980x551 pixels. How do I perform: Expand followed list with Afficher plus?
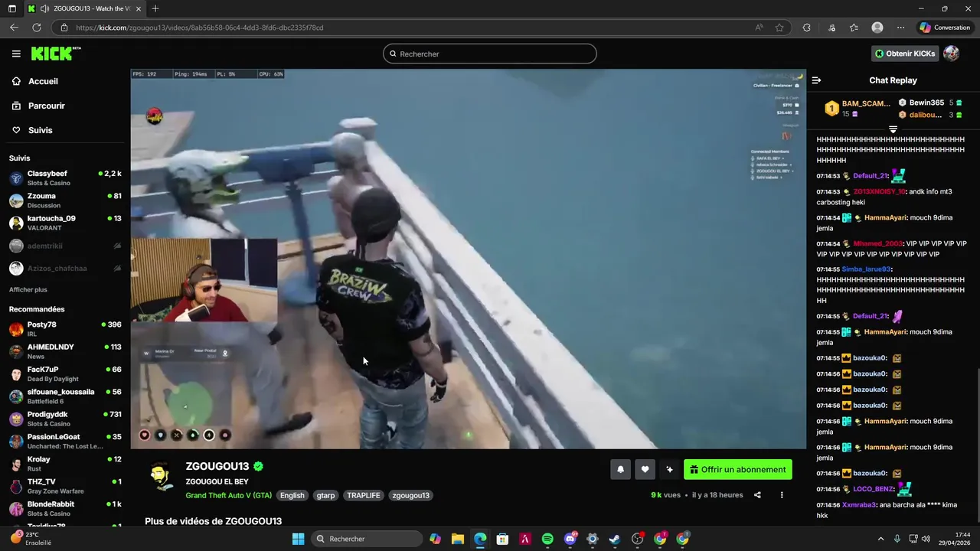point(28,289)
